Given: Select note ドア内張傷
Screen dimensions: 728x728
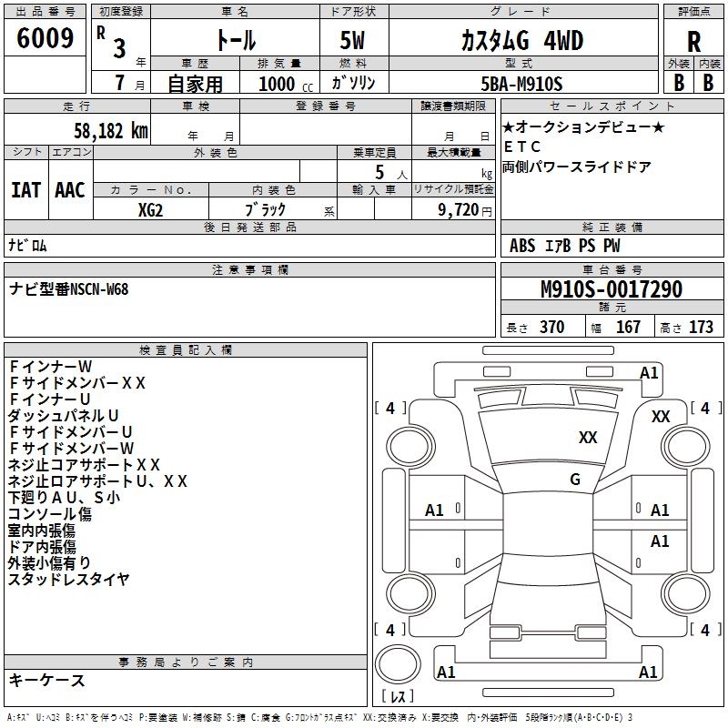Looking at the screenshot, I should (42, 547).
